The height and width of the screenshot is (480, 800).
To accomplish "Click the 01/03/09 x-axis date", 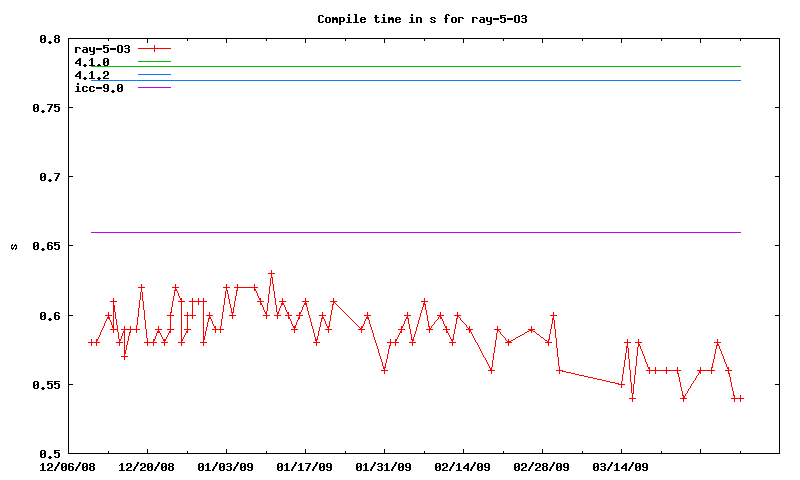I will pos(226,467).
